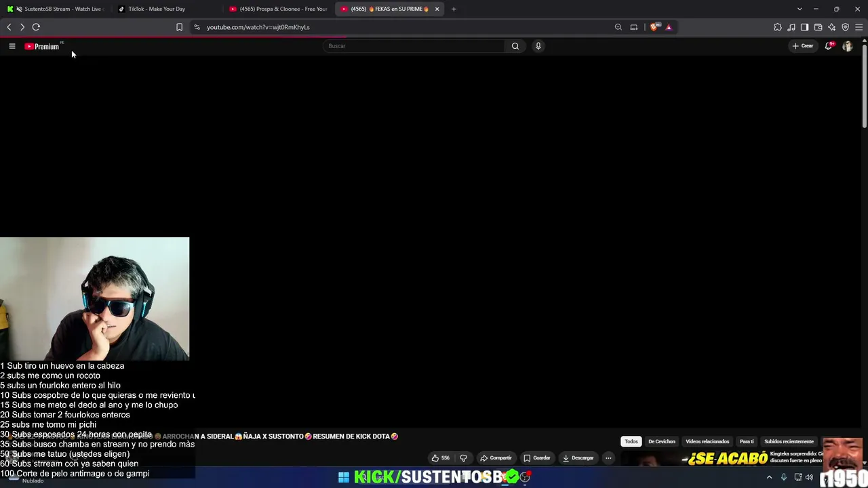The width and height of the screenshot is (868, 488).
Task: Reload the current page
Action: point(36,27)
